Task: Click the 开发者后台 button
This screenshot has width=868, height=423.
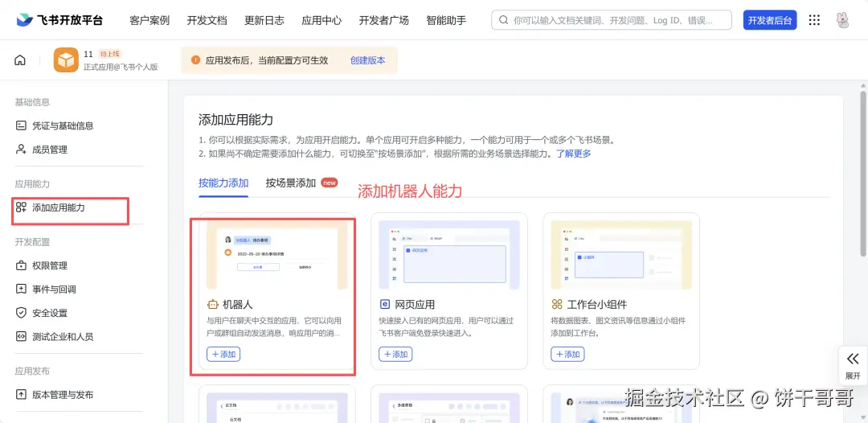Action: pos(769,20)
